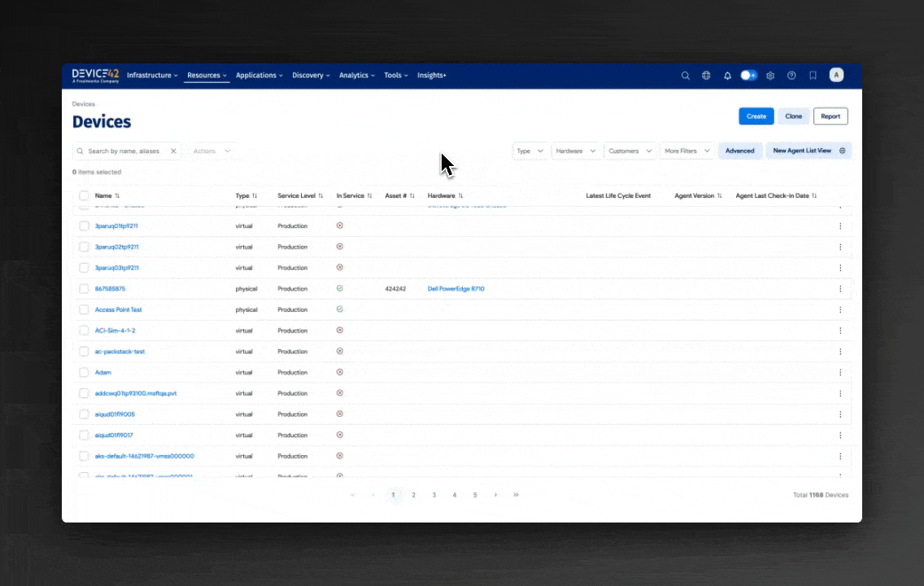924x586 pixels.
Task: Open the search icon in top navbar
Action: pos(686,76)
